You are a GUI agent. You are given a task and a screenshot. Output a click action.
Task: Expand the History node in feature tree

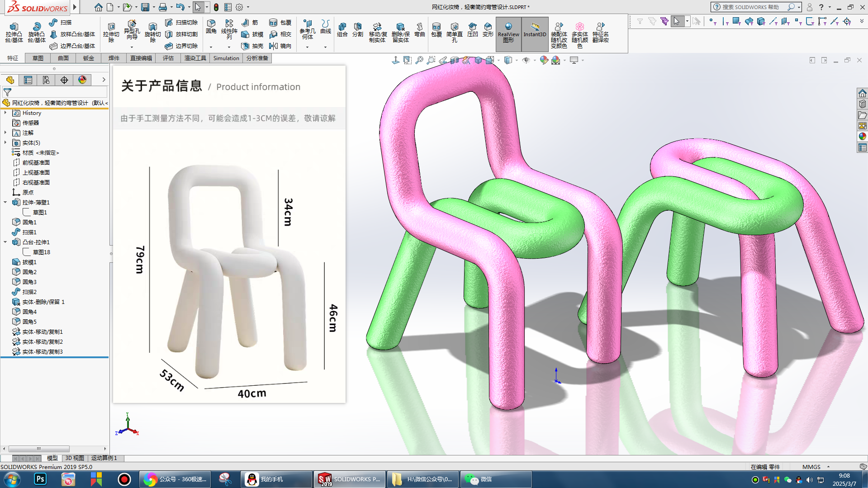(x=5, y=113)
